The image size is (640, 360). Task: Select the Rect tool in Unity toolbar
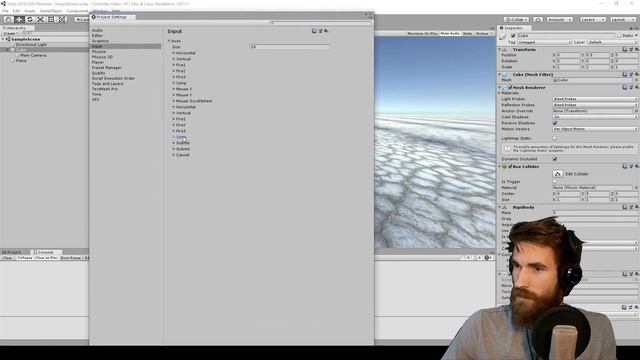coord(51,19)
